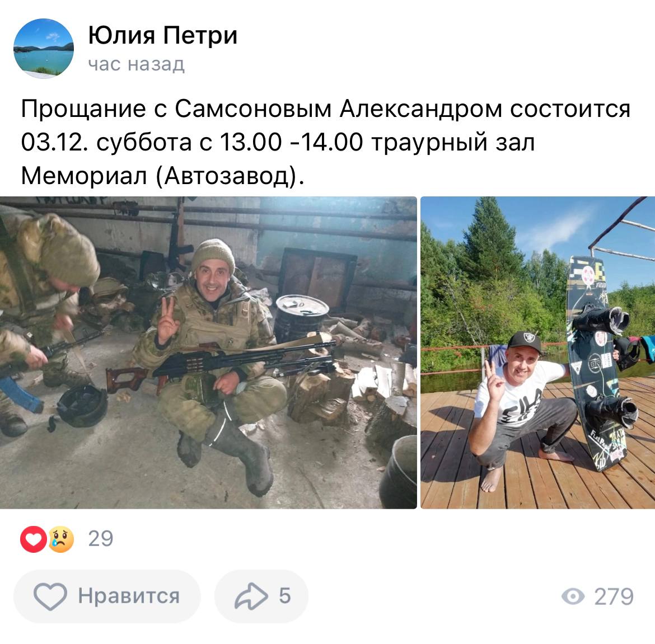Open the right photo with wakeboard
Screen dimensions: 655x644
[537, 352]
